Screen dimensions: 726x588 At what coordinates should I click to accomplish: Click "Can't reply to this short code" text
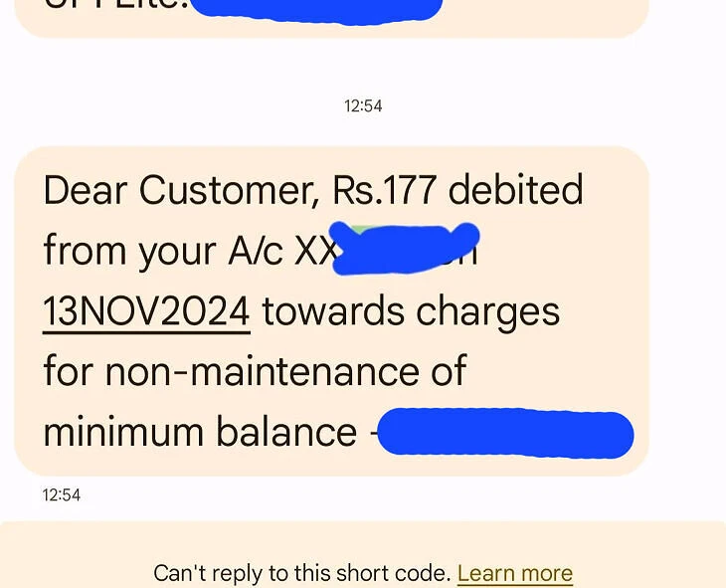click(302, 573)
